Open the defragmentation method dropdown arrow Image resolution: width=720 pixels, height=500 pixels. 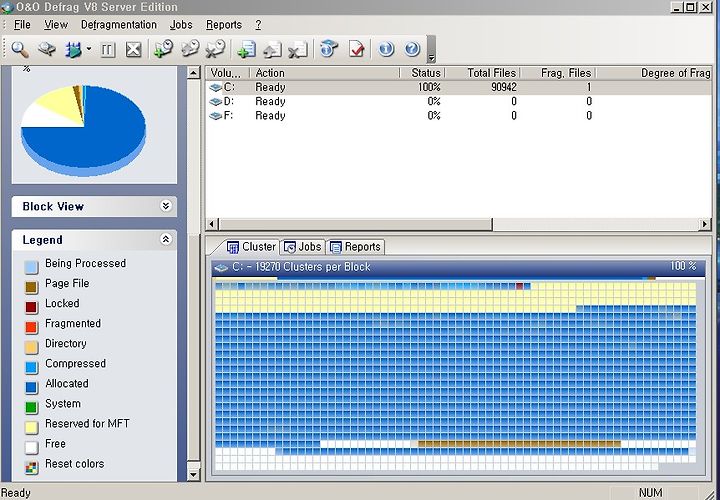click(89, 48)
